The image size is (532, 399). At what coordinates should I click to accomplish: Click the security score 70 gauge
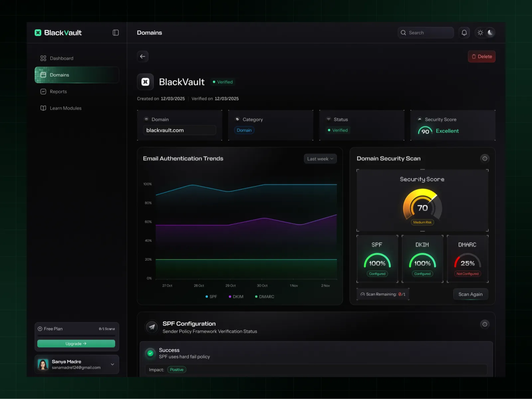pyautogui.click(x=422, y=204)
